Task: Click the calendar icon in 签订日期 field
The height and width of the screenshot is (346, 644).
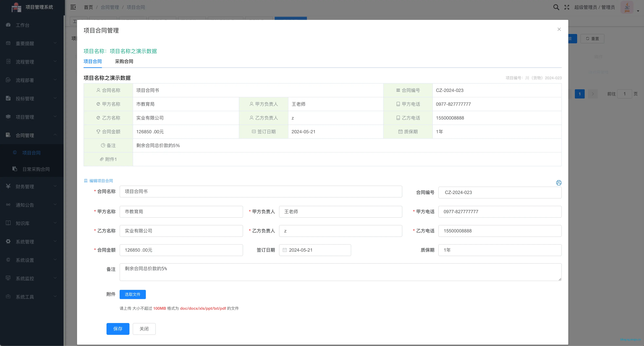Action: coord(285,250)
